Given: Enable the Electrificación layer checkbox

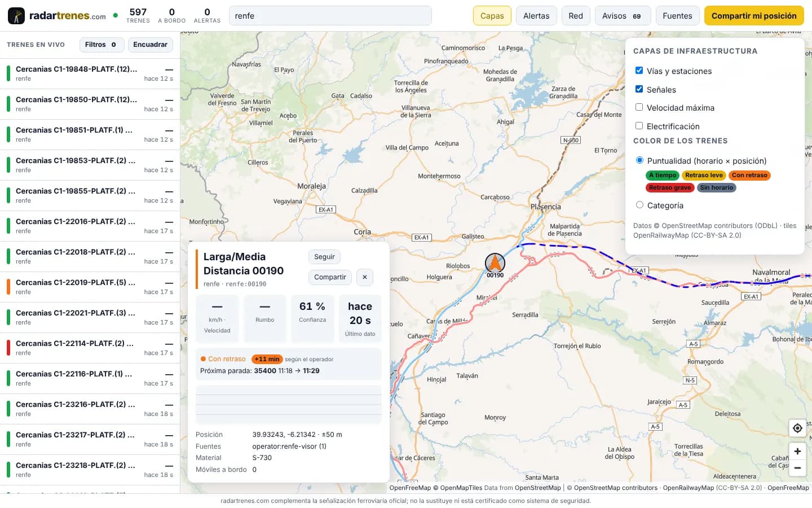Looking at the screenshot, I should pos(639,126).
